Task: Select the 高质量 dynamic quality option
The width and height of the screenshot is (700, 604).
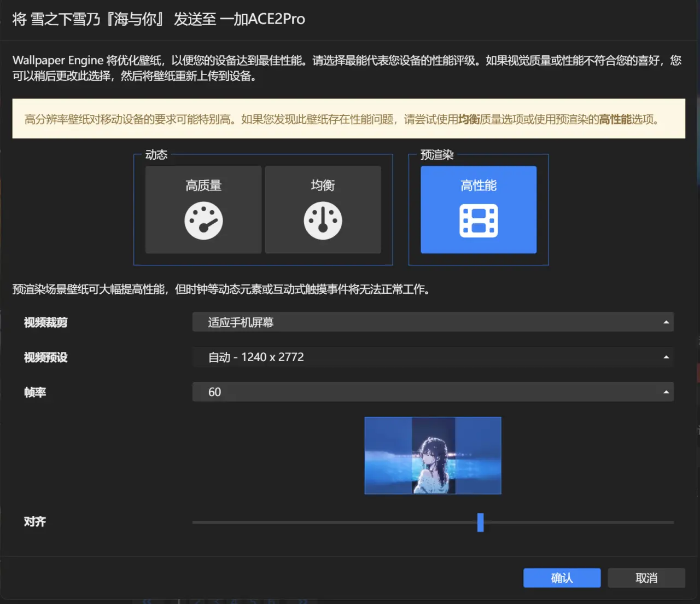Action: click(x=203, y=210)
